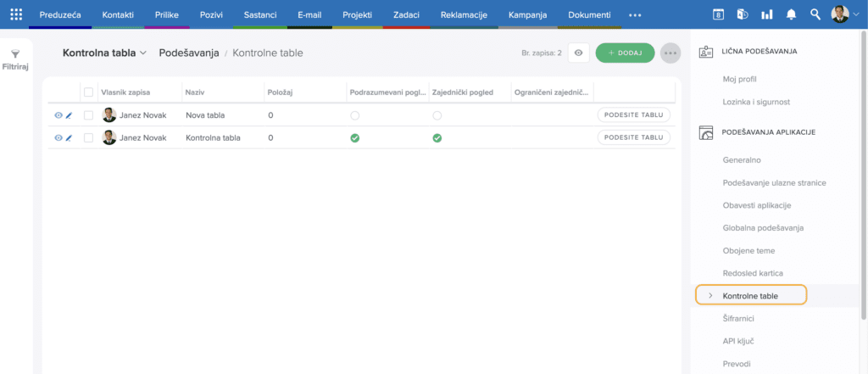Screen dimensions: 868x374
Task: Click the search magnifier icon
Action: [x=815, y=14]
